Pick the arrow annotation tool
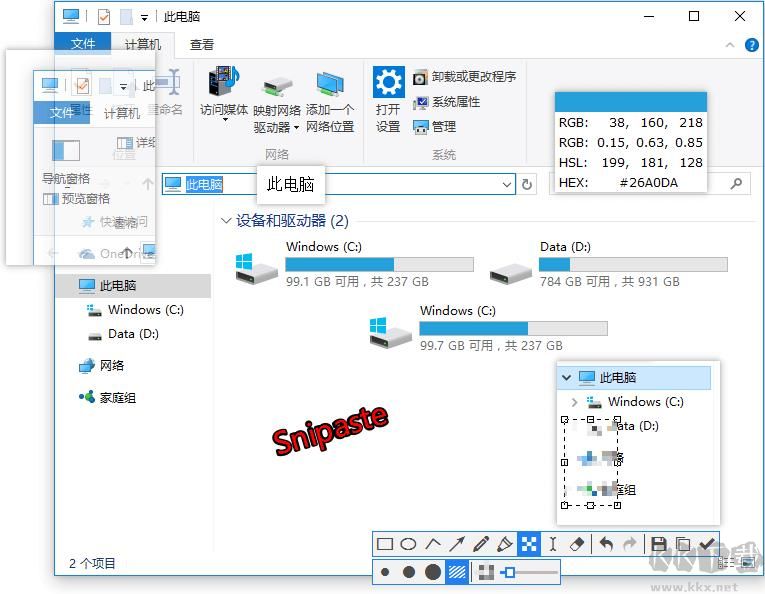 pos(457,544)
